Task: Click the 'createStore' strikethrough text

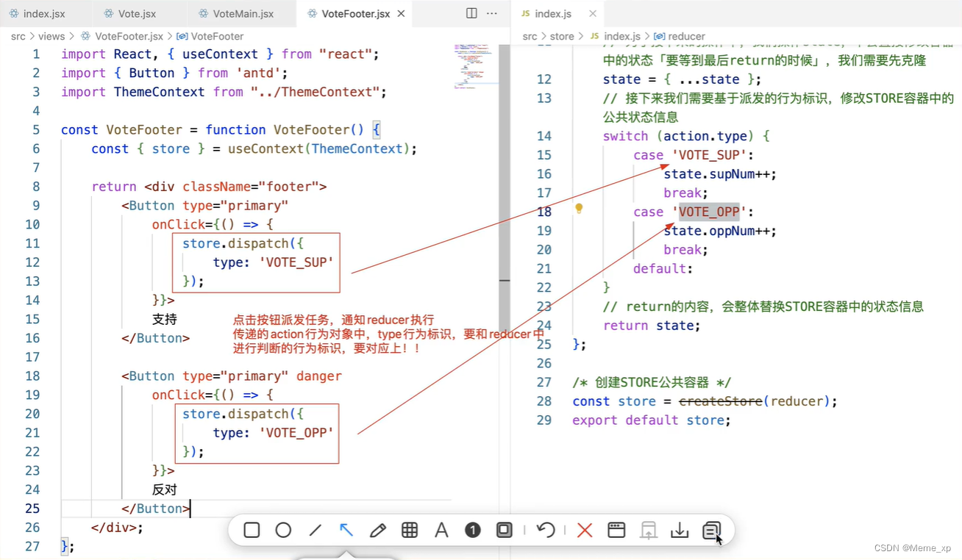Action: (720, 401)
